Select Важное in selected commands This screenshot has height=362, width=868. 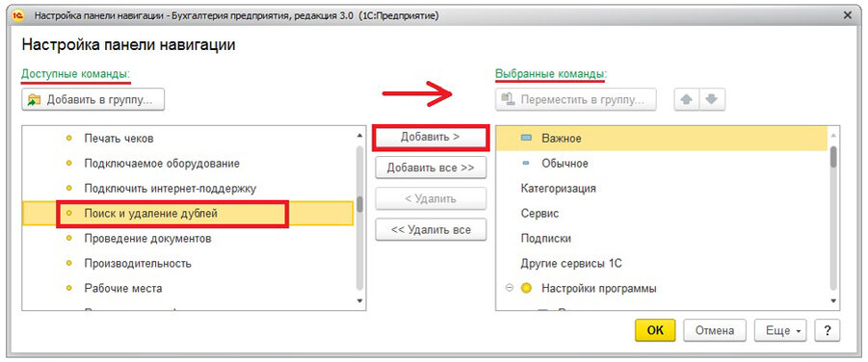pyautogui.click(x=662, y=139)
